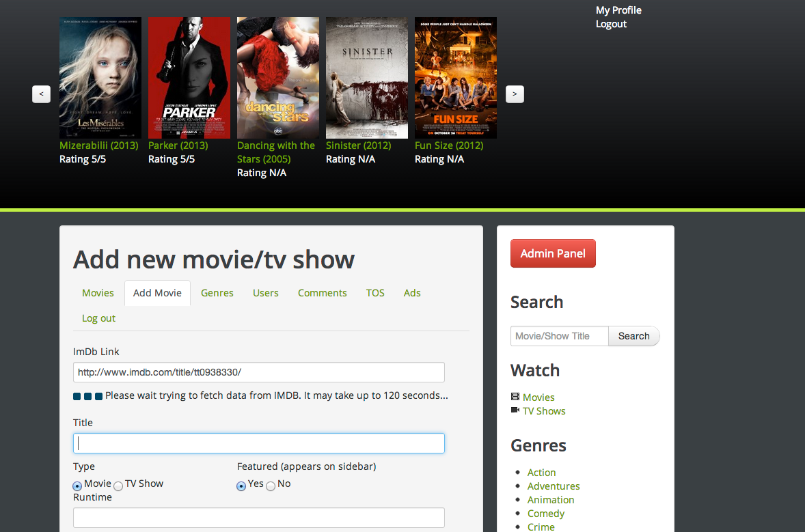Click the camera icon beside TV Shows
This screenshot has height=532, width=805.
(x=515, y=410)
